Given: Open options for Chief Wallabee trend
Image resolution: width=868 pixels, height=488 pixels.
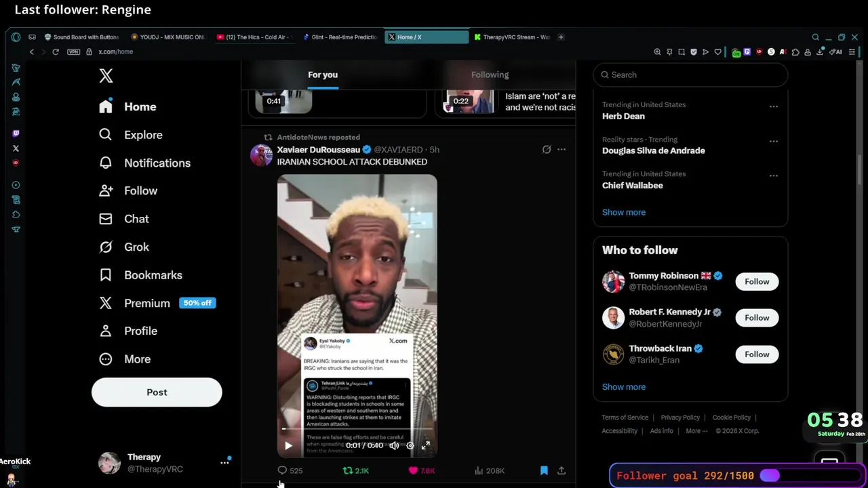Looking at the screenshot, I should tap(774, 176).
